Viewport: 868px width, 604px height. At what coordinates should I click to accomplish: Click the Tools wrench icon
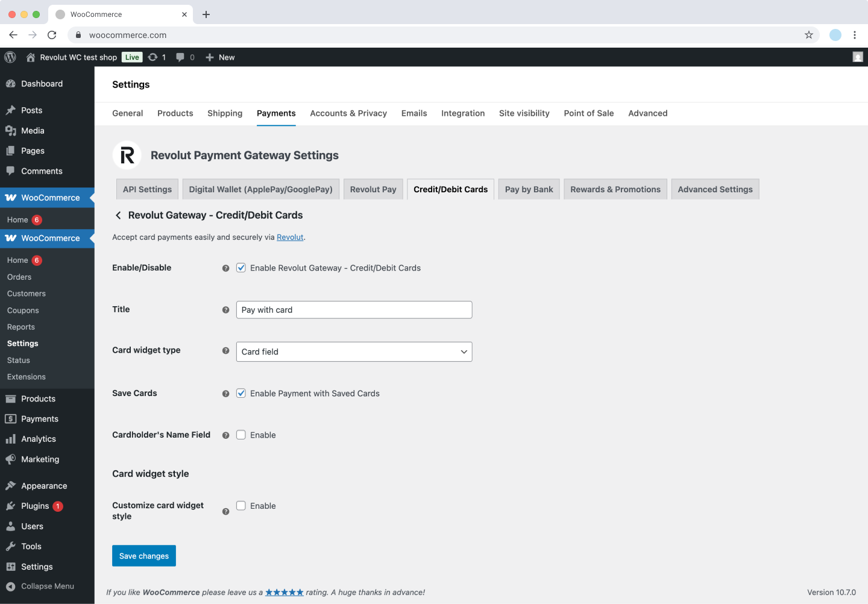click(x=10, y=547)
